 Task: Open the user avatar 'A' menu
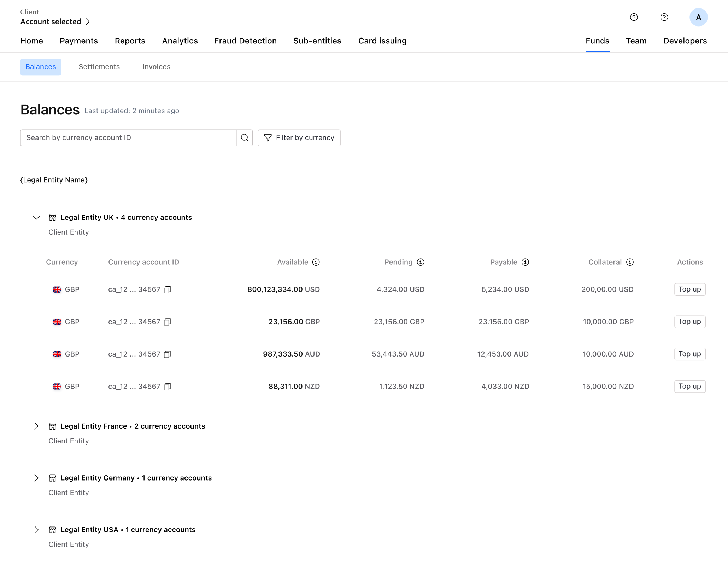(699, 17)
